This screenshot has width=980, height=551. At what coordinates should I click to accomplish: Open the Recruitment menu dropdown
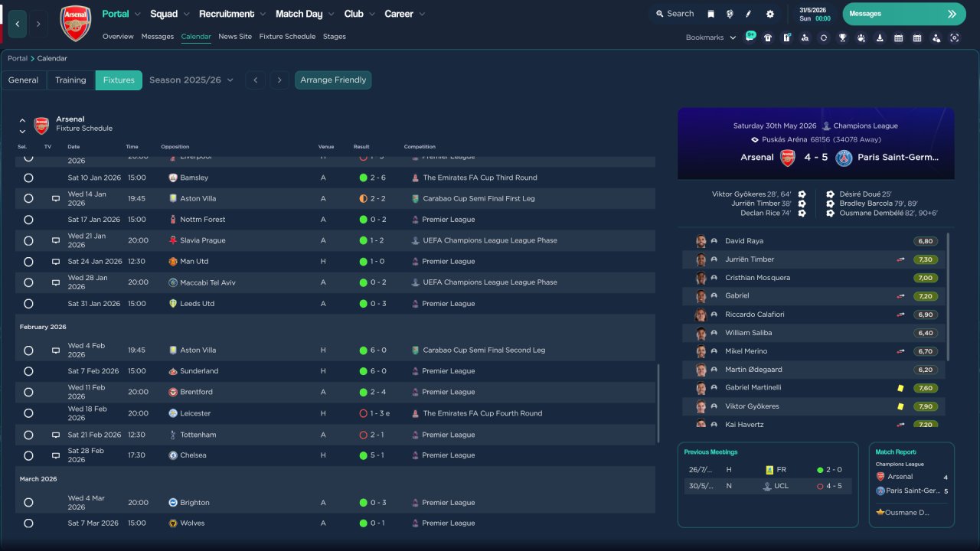click(233, 14)
